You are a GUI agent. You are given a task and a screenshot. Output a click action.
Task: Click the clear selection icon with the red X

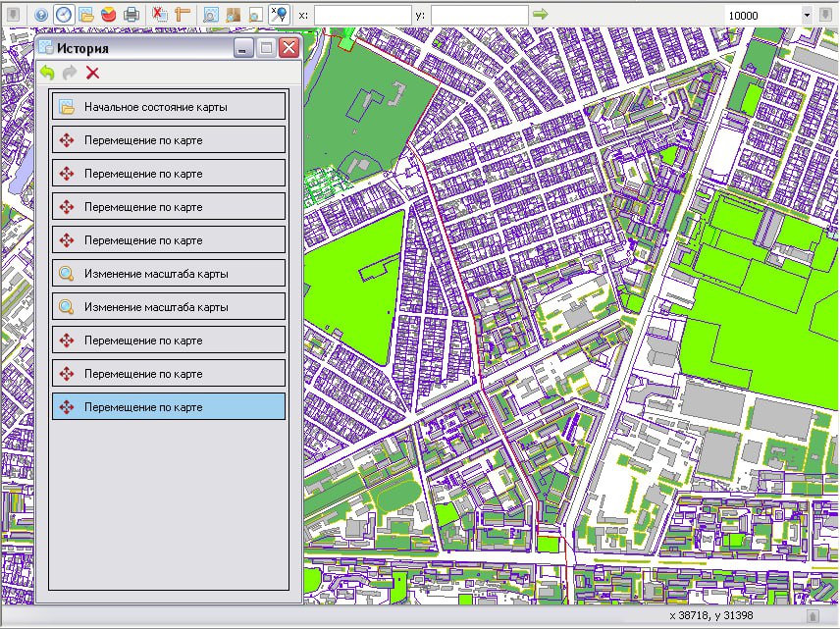160,15
